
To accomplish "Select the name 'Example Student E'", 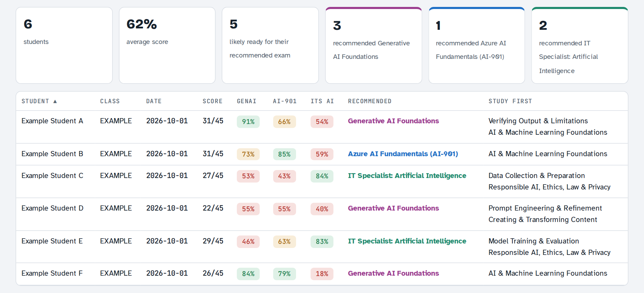I will (52, 241).
